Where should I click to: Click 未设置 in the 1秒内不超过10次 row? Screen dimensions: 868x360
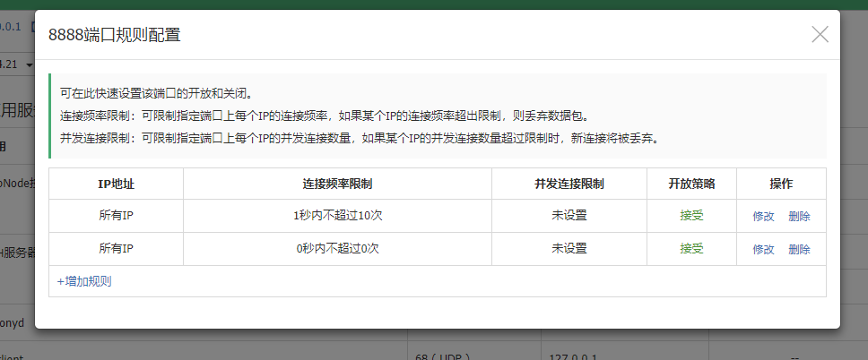coord(569,216)
